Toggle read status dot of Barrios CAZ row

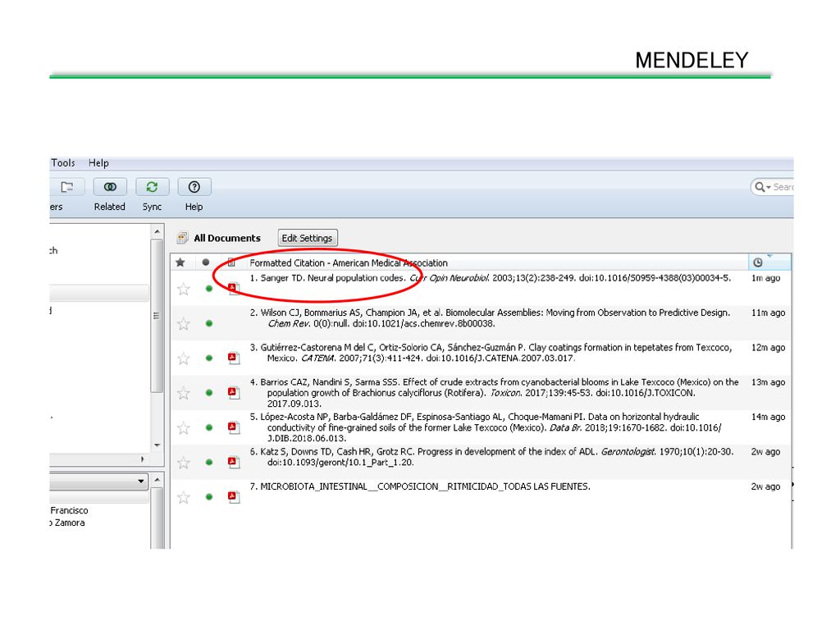[209, 393]
